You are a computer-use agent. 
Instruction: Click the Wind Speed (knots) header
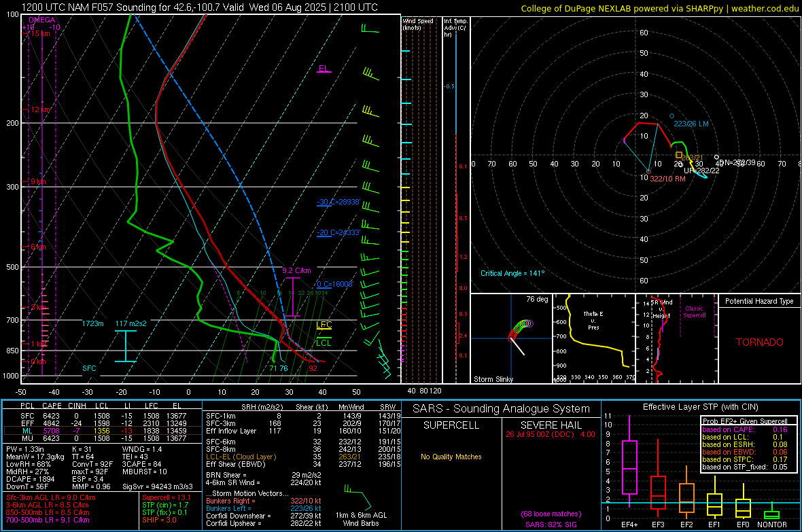tap(418, 24)
